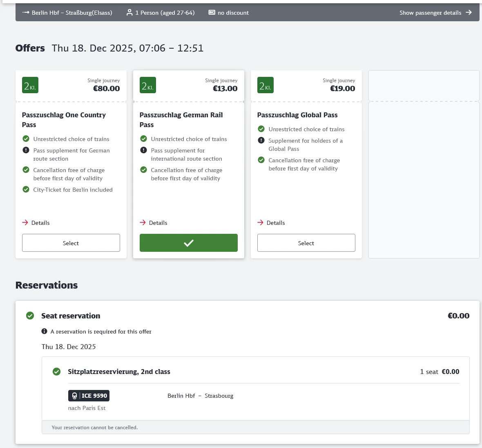Click the empty fourth offer card placeholder
The height and width of the screenshot is (448, 482).
[424, 164]
